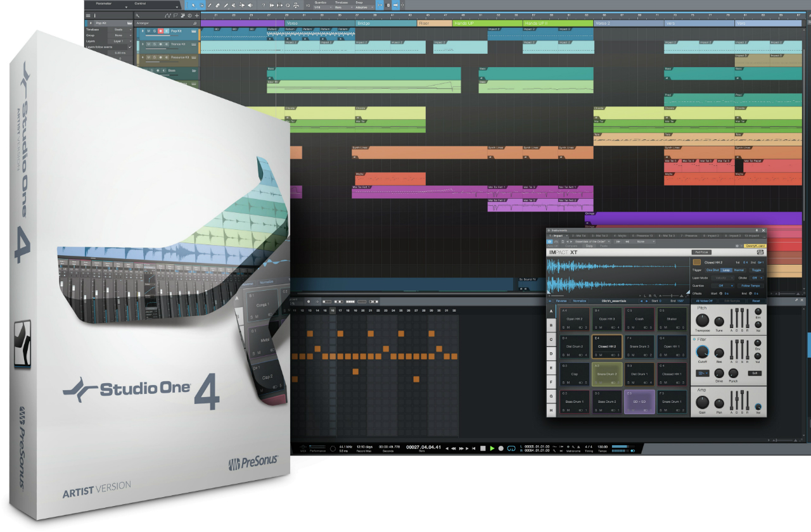The width and height of the screenshot is (811, 532).
Task: Solo the Open HH 2 pad
Action: pos(564,327)
